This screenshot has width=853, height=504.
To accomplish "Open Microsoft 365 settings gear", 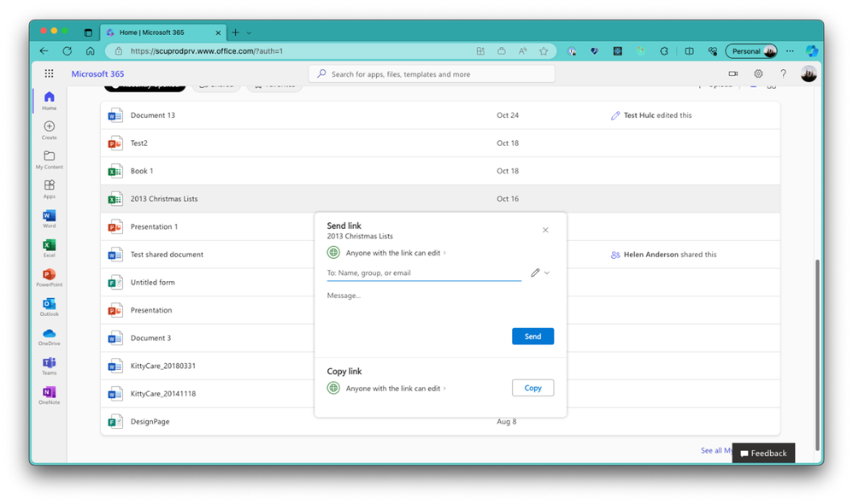I will (x=758, y=73).
